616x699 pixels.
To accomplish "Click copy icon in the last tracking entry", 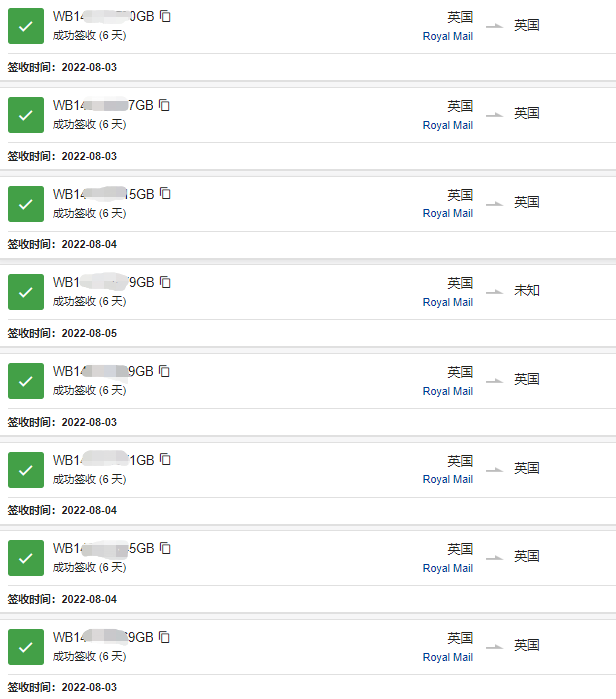I will click(x=164, y=637).
